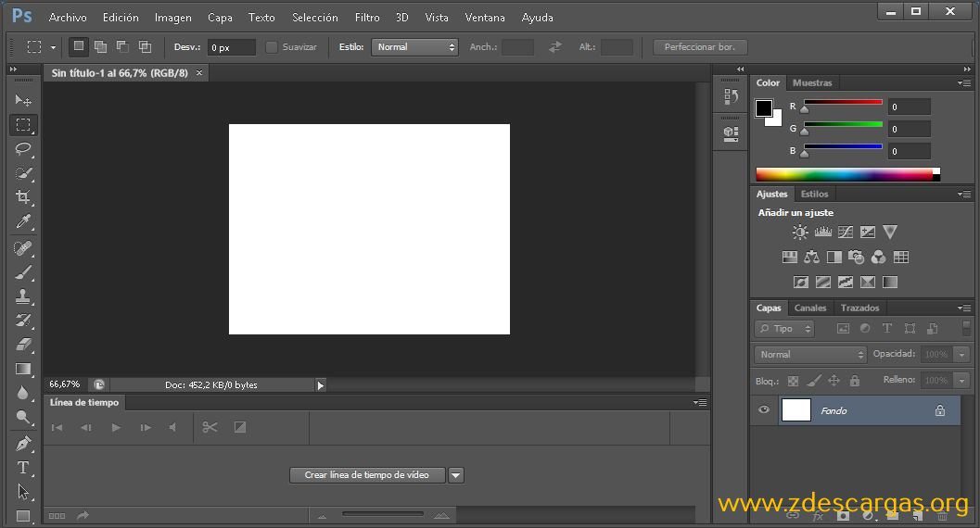Select the Path Selection tool
Viewport: 980px width, 528px height.
[23, 492]
